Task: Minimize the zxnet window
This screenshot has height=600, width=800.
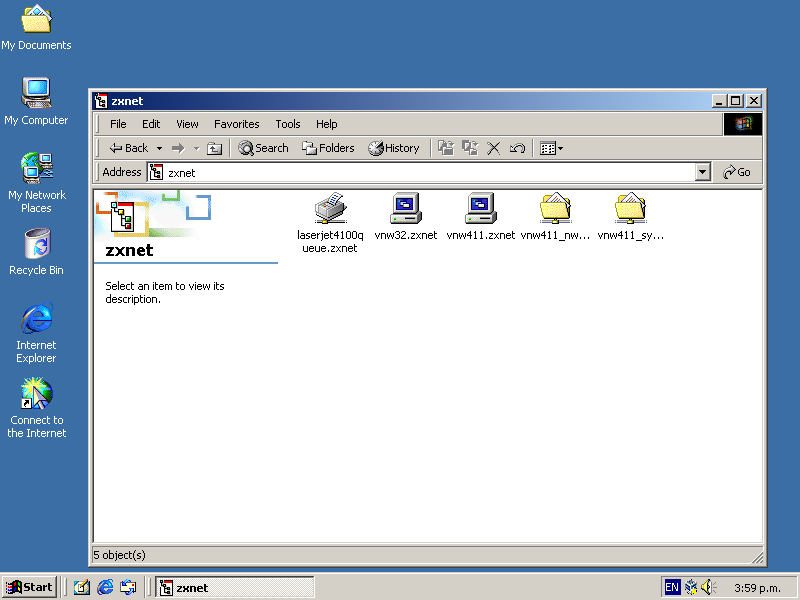Action: [x=719, y=101]
